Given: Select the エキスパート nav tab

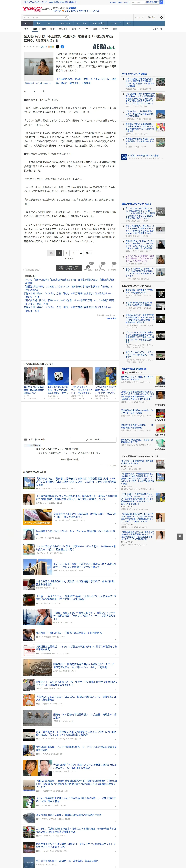Looking at the screenshot, I should click(x=64, y=24).
